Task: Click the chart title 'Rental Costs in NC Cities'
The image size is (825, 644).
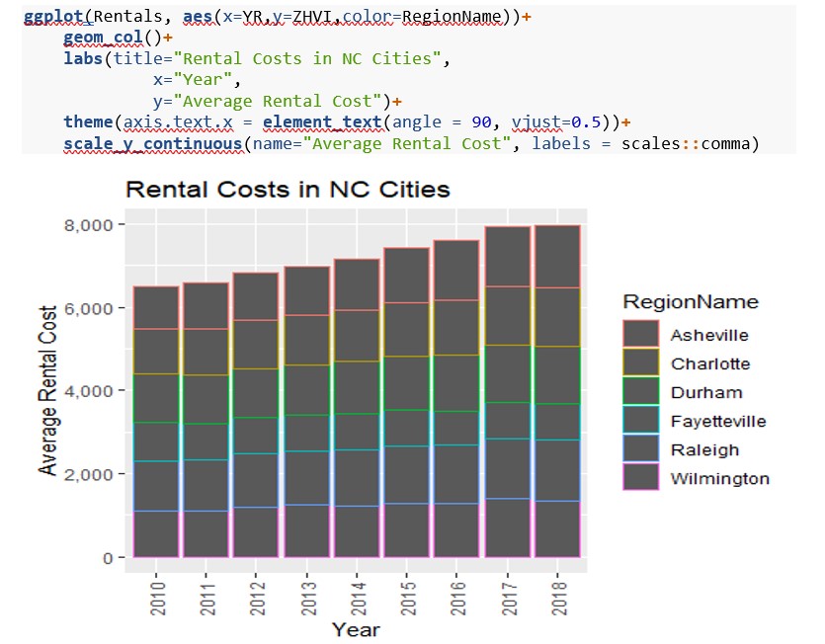Action: 288,190
